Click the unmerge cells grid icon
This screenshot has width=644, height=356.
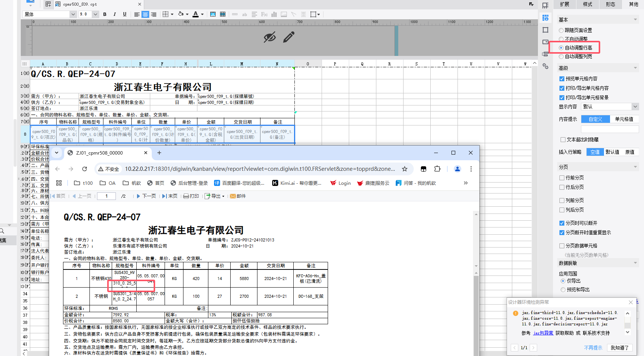(x=223, y=14)
